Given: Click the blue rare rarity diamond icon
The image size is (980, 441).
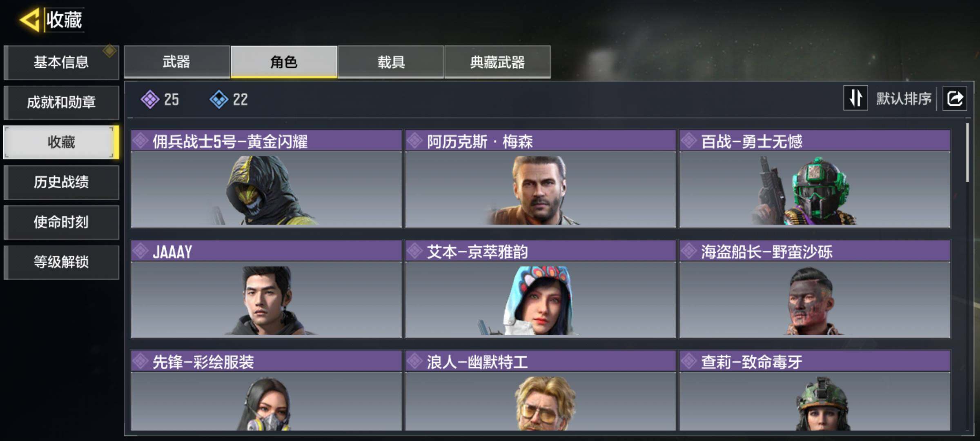Looking at the screenshot, I should tap(219, 99).
